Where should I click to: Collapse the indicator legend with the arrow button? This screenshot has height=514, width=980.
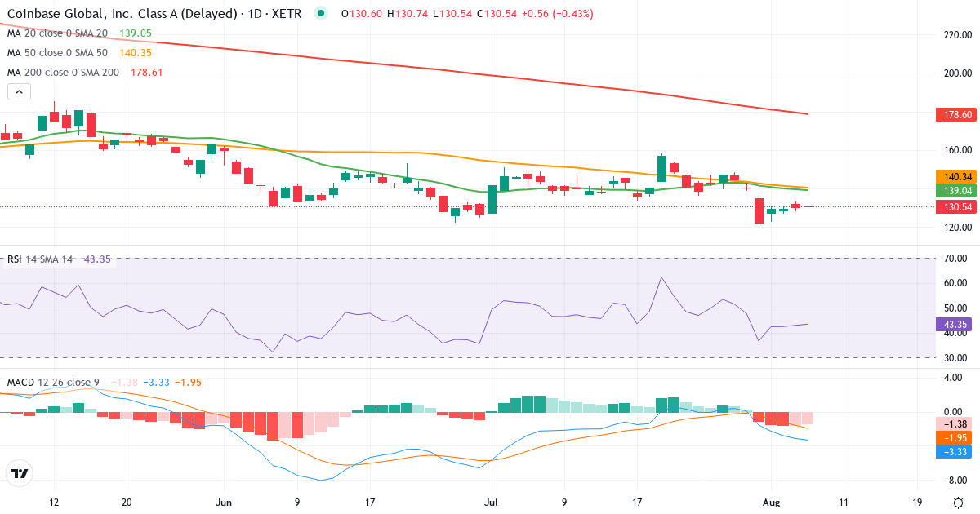pyautogui.click(x=19, y=92)
